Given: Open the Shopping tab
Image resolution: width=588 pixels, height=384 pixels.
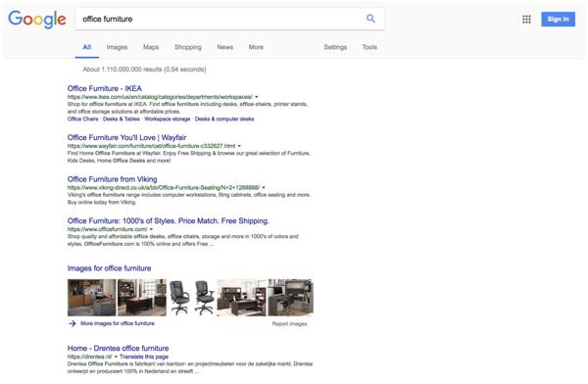Looking at the screenshot, I should [188, 47].
